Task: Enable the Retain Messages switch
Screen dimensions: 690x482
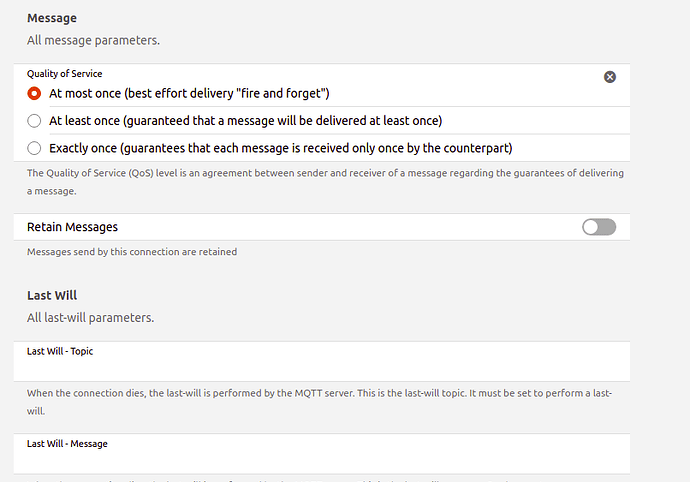Action: point(599,227)
